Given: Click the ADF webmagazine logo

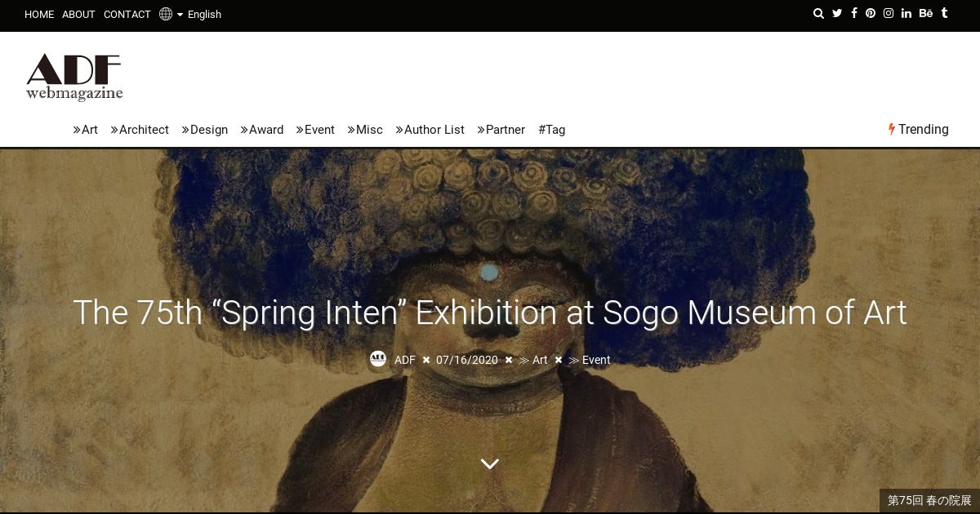Looking at the screenshot, I should 74,78.
